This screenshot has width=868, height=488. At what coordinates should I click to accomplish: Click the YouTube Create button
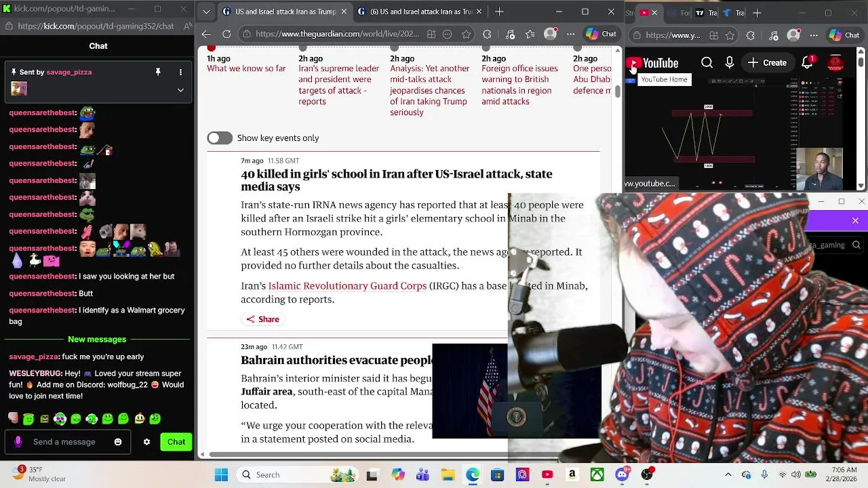tap(767, 62)
